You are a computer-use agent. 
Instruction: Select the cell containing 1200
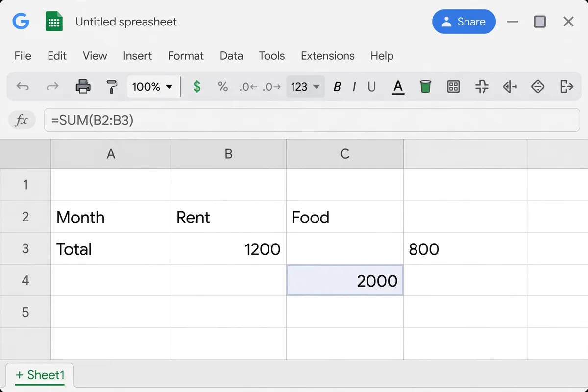point(228,248)
